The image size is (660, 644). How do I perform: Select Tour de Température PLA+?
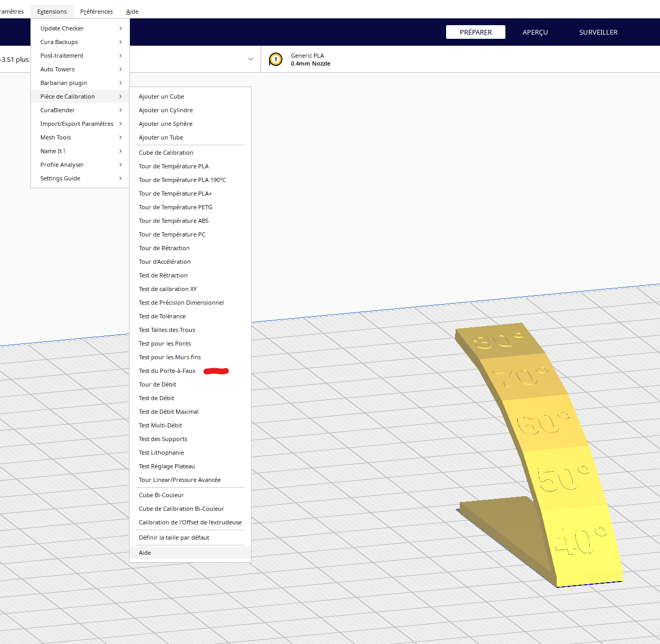click(x=190, y=194)
